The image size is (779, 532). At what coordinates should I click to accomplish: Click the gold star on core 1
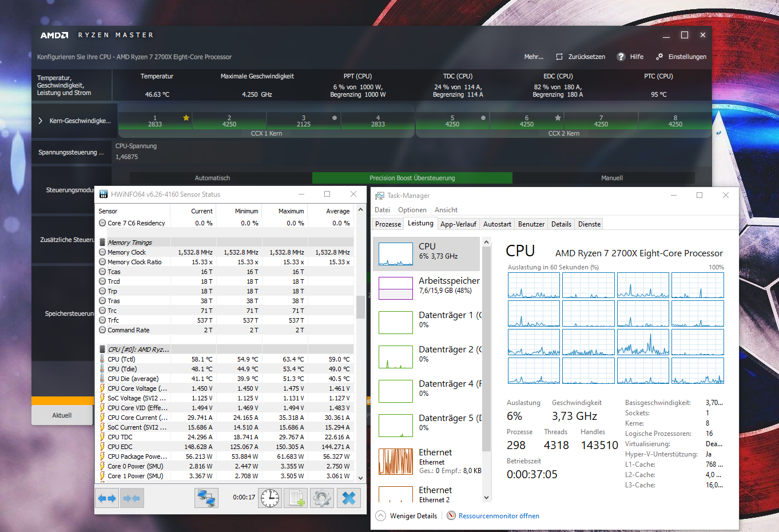pyautogui.click(x=186, y=117)
